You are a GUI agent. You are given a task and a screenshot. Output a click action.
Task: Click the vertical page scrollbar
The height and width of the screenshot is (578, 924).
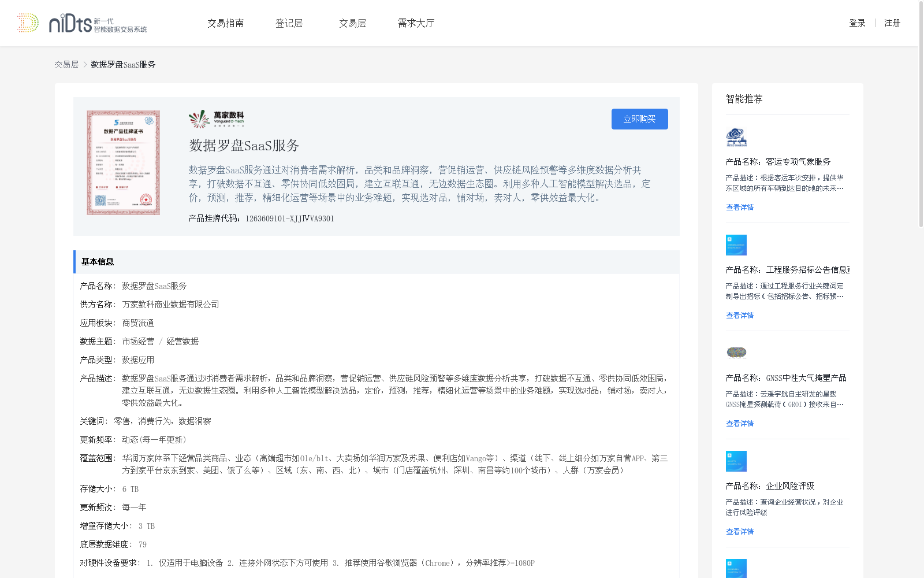[921, 114]
